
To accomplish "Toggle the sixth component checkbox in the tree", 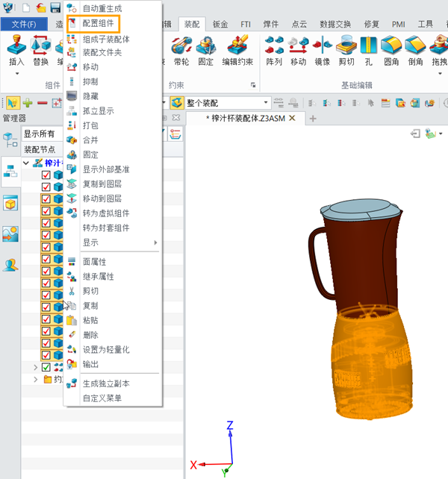I will (46, 235).
